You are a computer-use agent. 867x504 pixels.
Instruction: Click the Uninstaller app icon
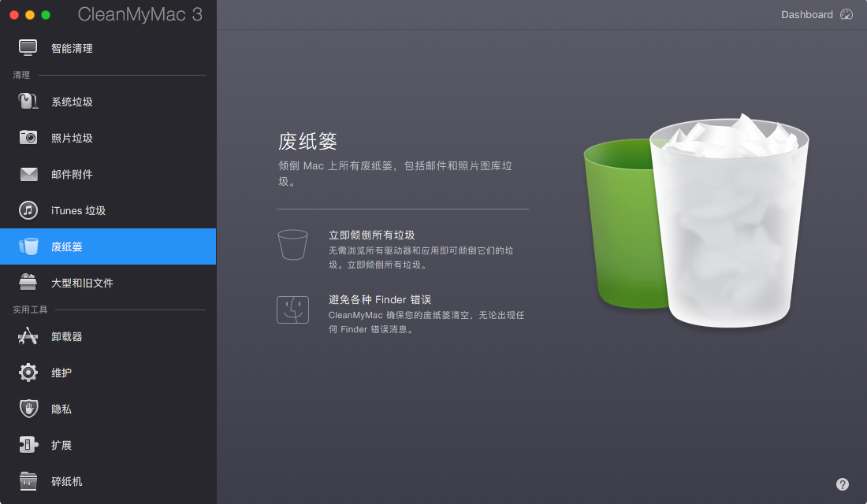[x=28, y=336]
